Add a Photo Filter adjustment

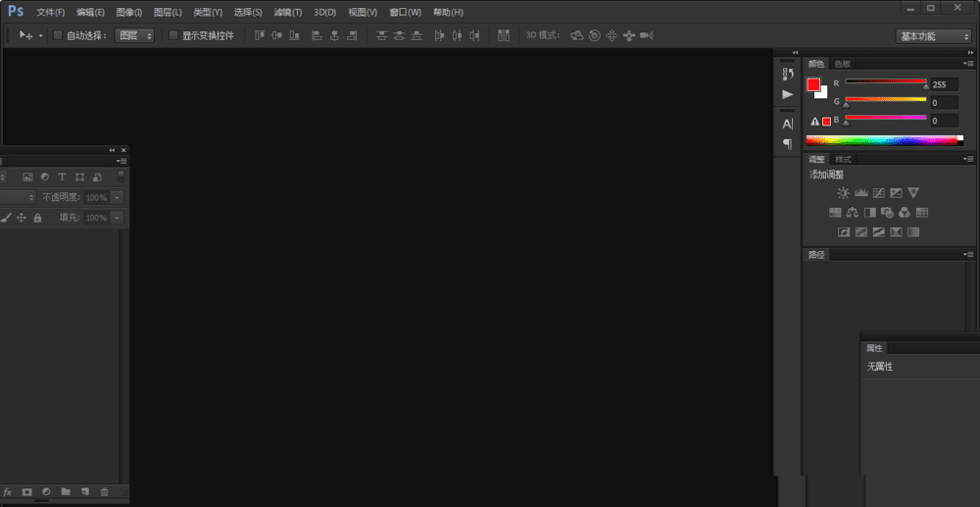coord(887,213)
